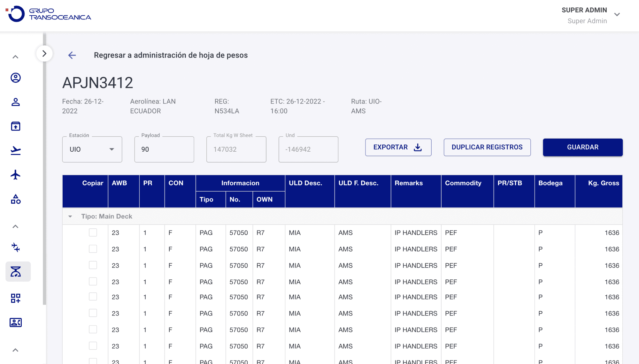Click the PR/STB column header
The image size is (639, 364).
pyautogui.click(x=514, y=191)
